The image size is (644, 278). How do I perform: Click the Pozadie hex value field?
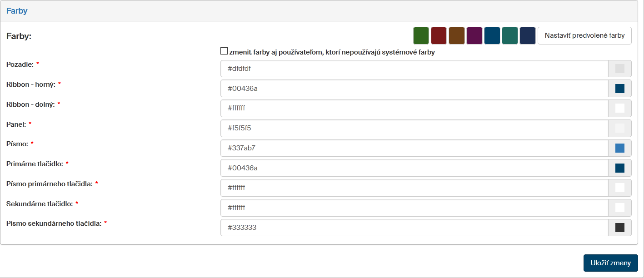[x=414, y=69]
